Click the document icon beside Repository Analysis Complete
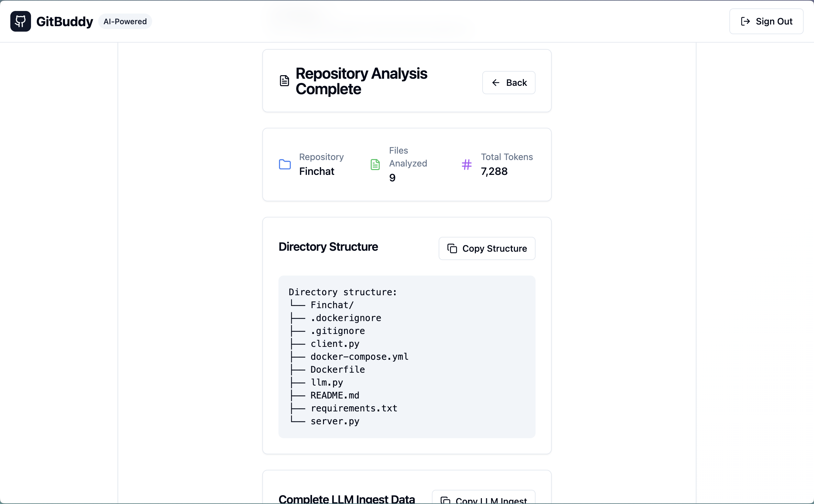The height and width of the screenshot is (504, 814). 284,81
